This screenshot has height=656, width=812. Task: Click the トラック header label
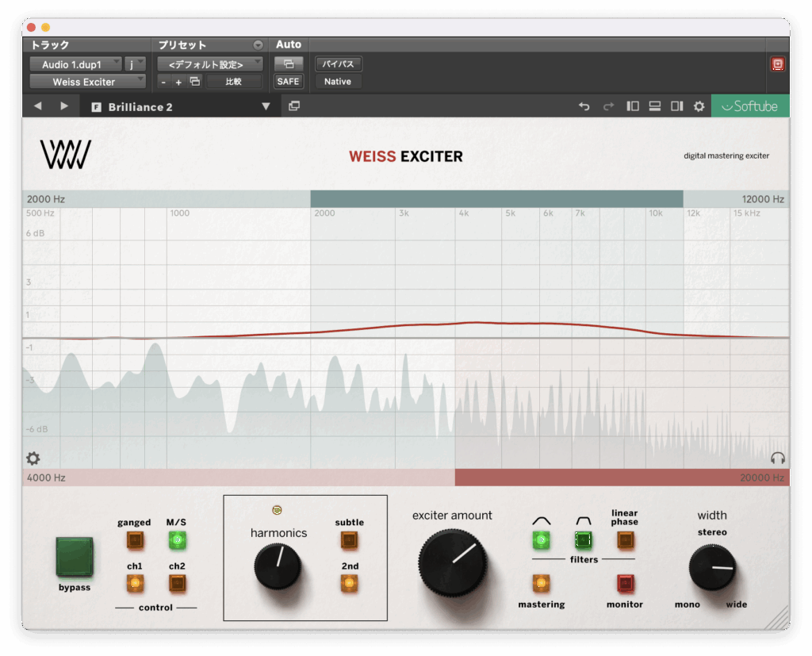tap(50, 45)
